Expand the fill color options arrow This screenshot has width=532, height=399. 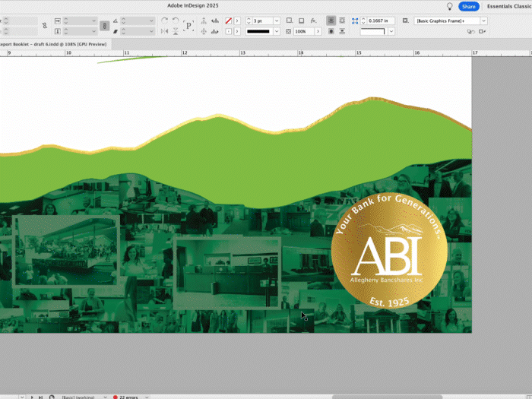(x=237, y=21)
